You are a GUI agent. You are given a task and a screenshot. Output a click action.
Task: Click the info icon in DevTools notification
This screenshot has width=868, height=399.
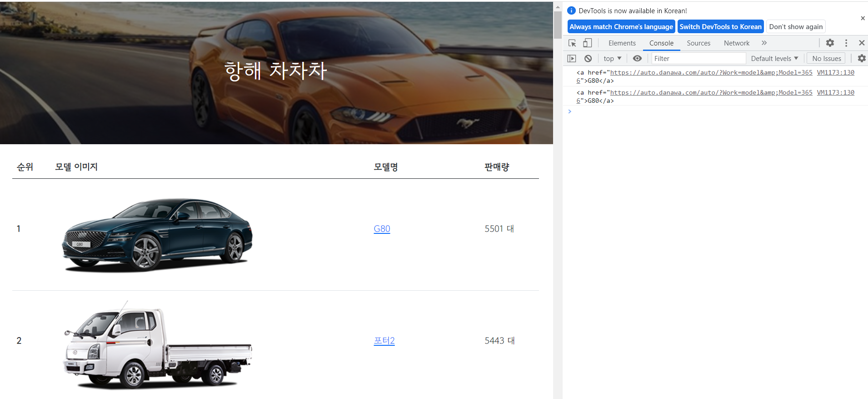pos(571,10)
